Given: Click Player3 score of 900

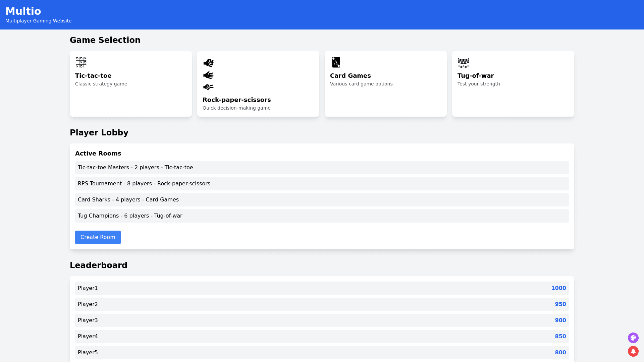Looking at the screenshot, I should (560, 320).
